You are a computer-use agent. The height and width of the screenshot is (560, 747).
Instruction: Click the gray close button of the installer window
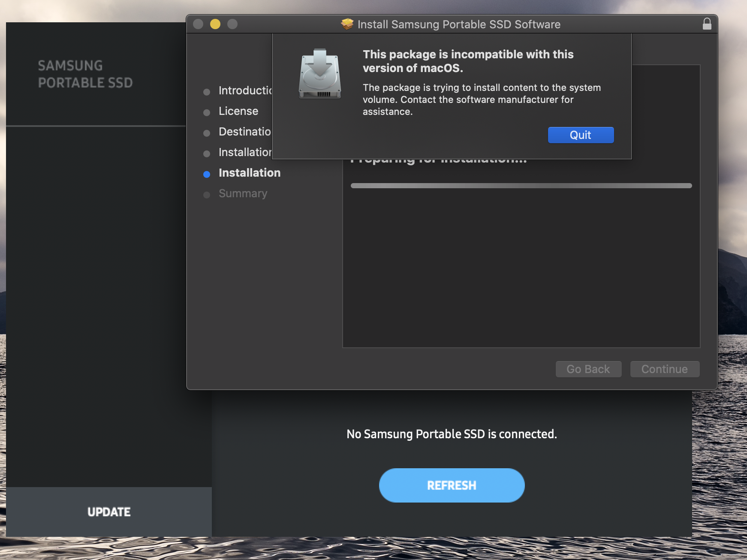[198, 24]
